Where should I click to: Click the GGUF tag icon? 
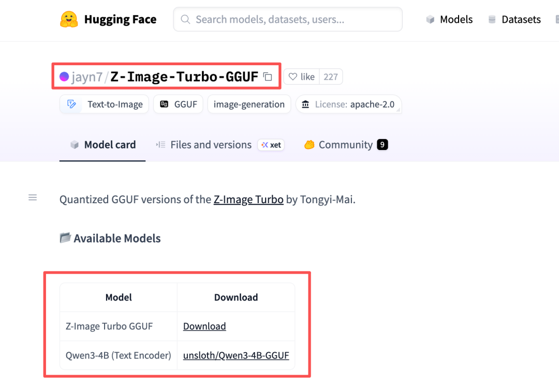165,104
